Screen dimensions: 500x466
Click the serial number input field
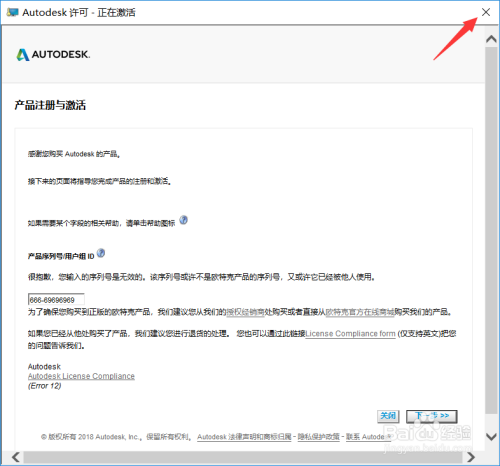(x=56, y=299)
